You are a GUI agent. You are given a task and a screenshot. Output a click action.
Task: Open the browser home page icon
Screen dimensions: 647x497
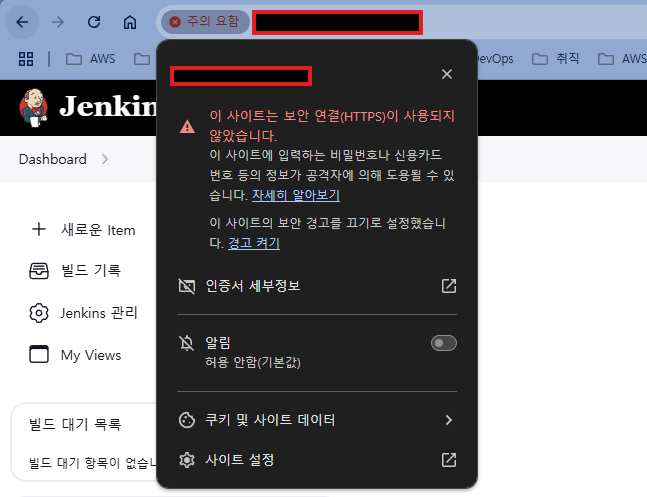[130, 22]
